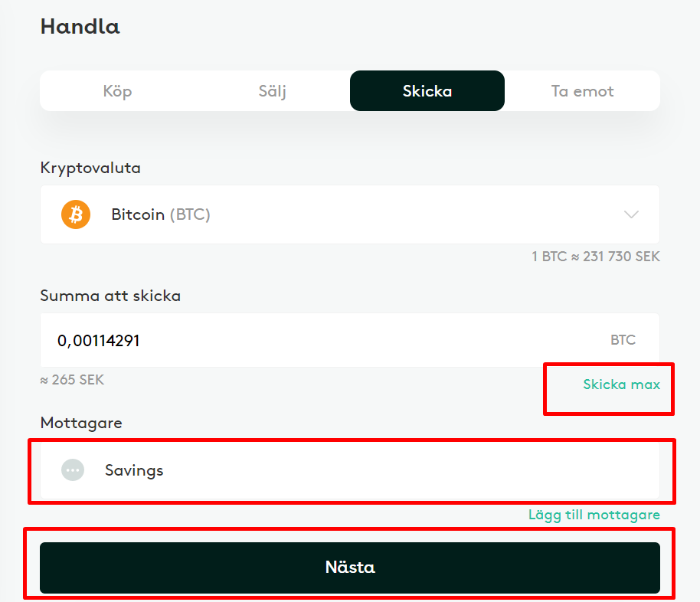Switch to the Köp tab

117,91
